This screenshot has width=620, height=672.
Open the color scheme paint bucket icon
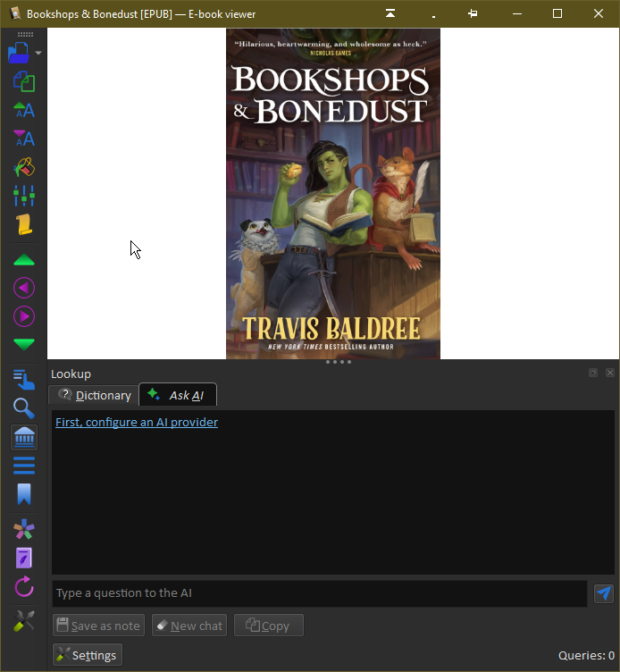point(24,167)
